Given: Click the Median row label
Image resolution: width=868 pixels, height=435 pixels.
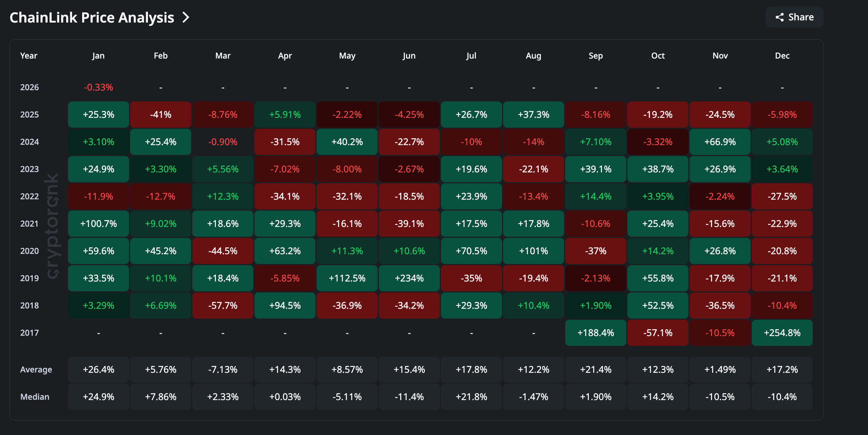Looking at the screenshot, I should point(35,397).
